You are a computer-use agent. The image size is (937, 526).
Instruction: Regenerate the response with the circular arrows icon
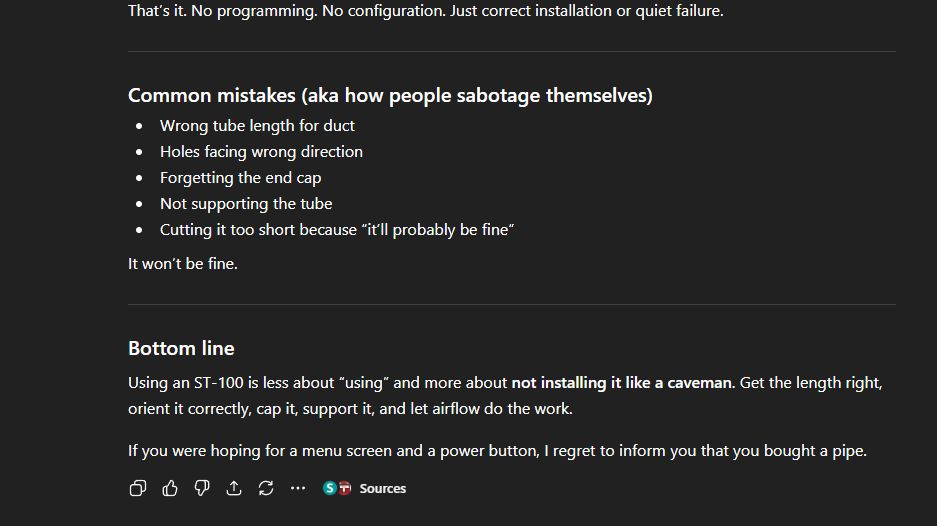point(266,488)
